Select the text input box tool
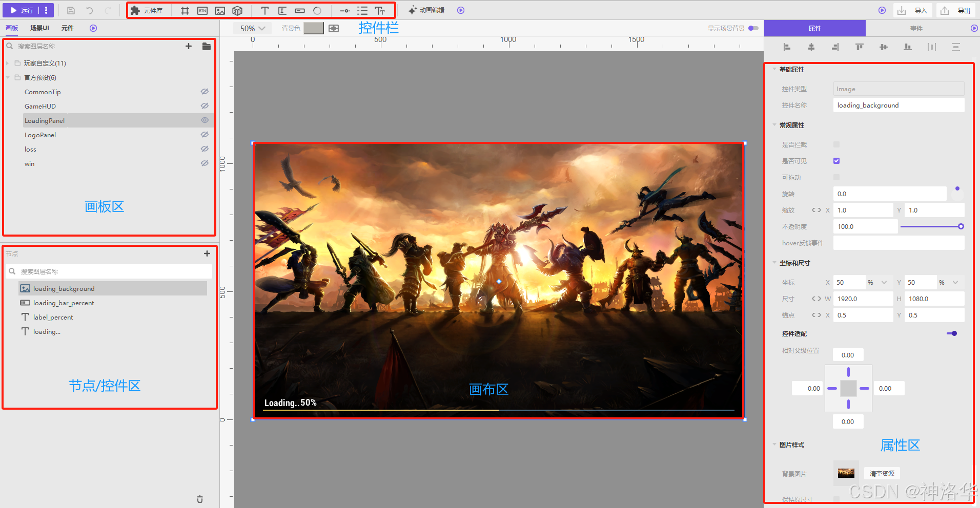 282,11
